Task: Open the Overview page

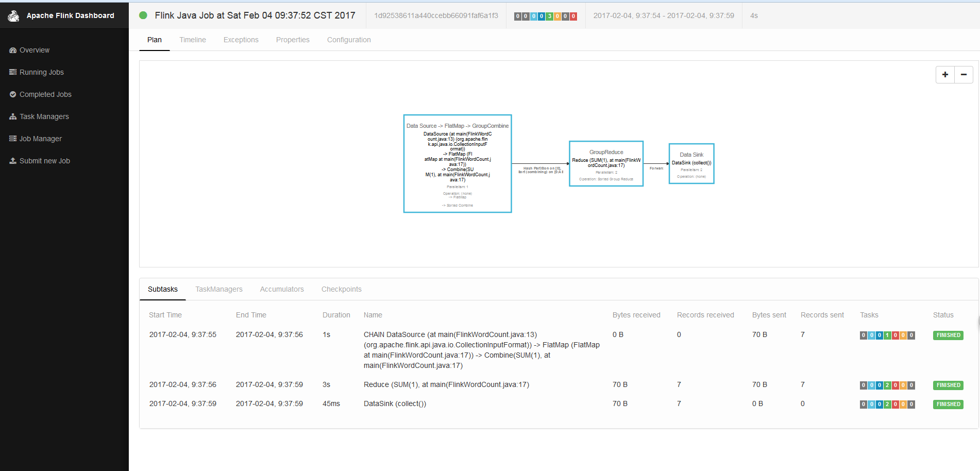Action: click(x=35, y=50)
